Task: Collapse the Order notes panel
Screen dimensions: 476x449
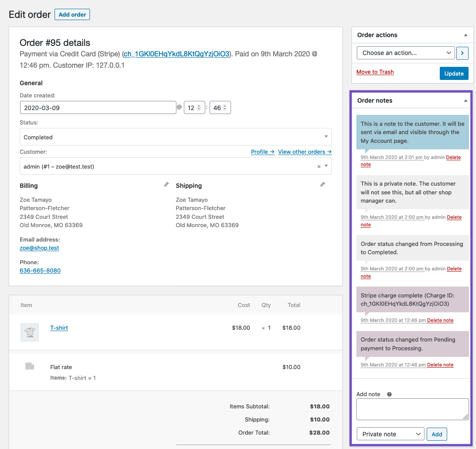Action: coord(465,100)
